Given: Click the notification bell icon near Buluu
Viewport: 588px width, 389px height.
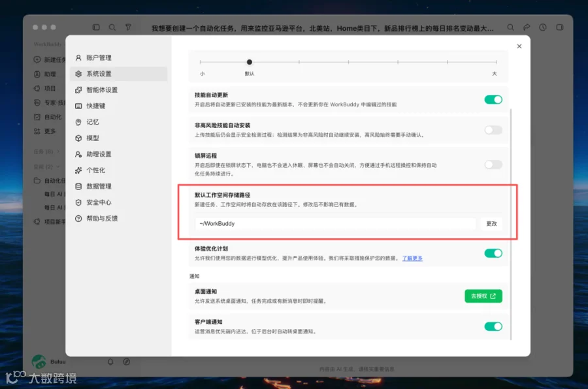Looking at the screenshot, I should [x=110, y=362].
